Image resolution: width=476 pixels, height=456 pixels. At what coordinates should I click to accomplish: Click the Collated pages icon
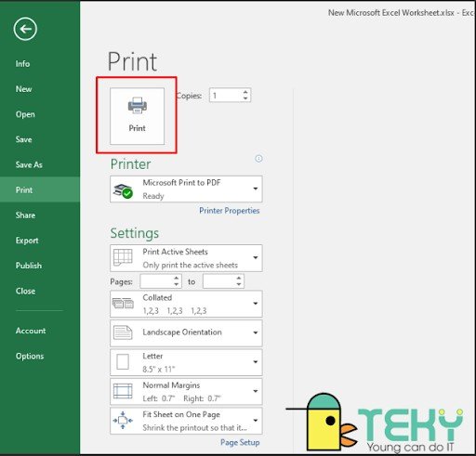coord(123,304)
